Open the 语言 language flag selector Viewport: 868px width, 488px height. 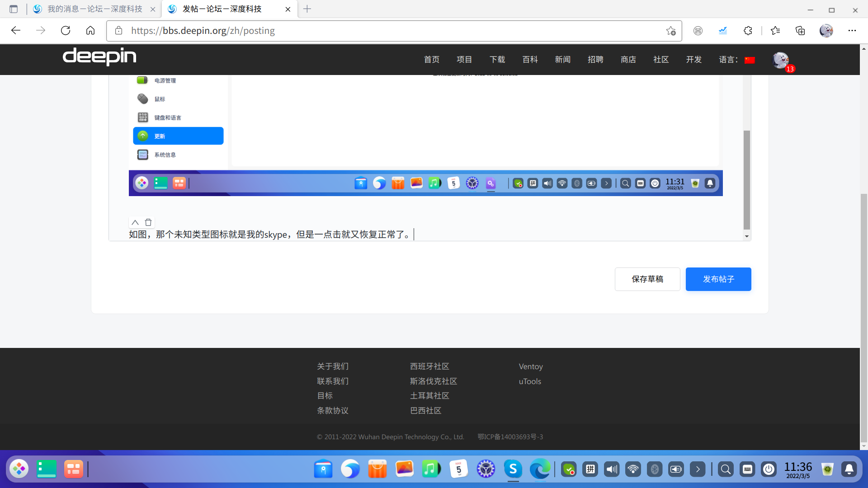[x=750, y=60]
